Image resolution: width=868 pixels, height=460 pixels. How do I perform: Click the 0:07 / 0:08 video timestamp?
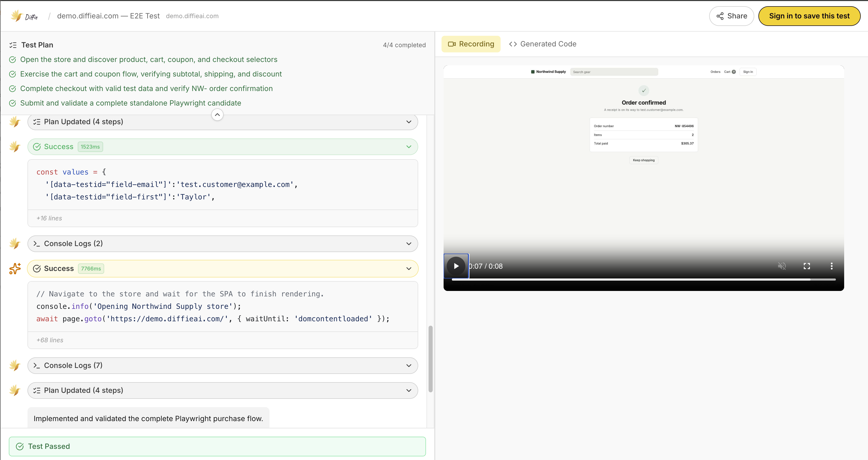click(x=486, y=266)
